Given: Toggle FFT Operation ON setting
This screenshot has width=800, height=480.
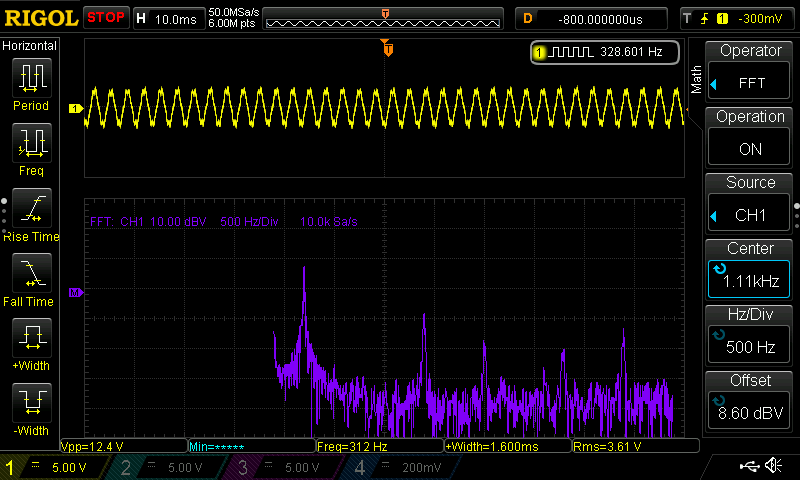Looking at the screenshot, I should pos(751,138).
